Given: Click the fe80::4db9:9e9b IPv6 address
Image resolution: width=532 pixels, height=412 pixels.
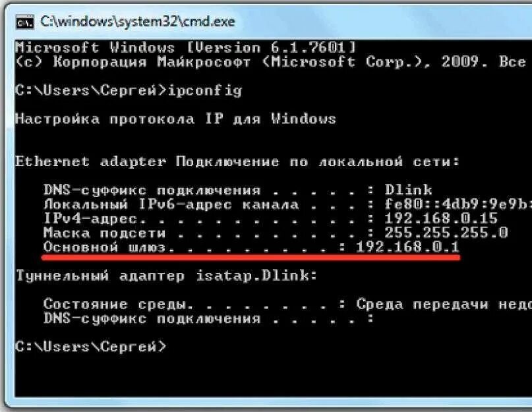Looking at the screenshot, I should pyautogui.click(x=458, y=204).
